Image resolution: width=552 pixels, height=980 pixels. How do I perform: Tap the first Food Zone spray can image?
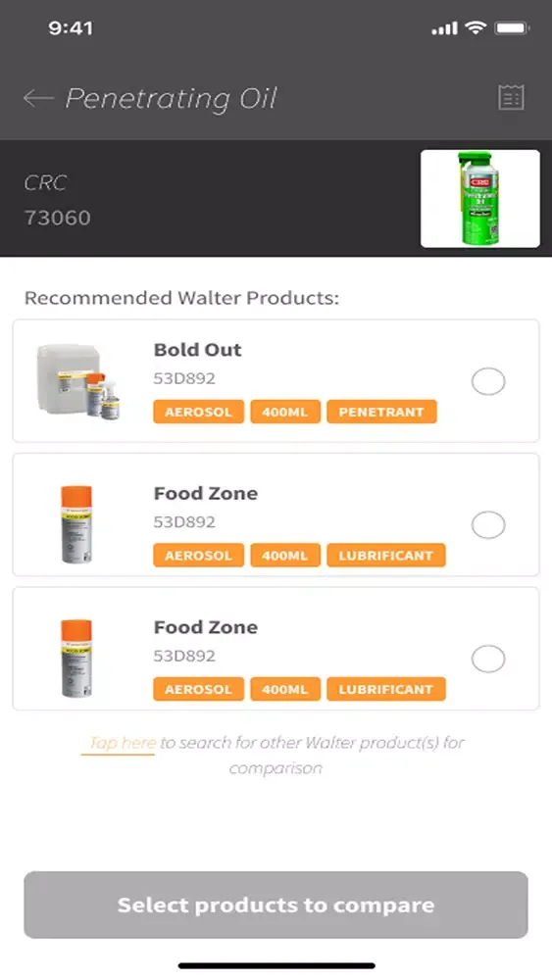[x=76, y=524]
